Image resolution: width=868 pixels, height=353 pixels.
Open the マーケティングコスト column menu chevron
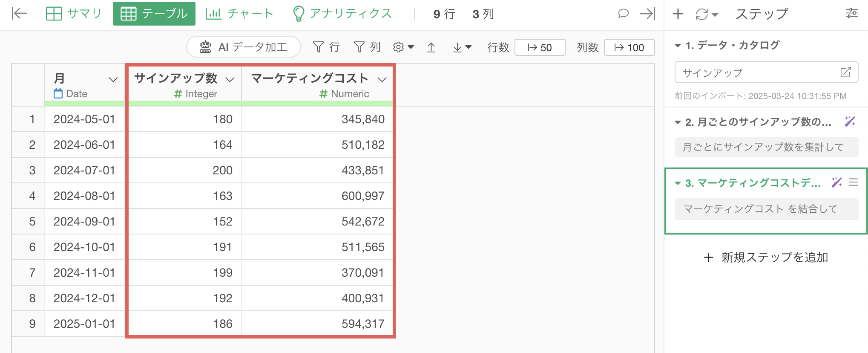[x=382, y=79]
